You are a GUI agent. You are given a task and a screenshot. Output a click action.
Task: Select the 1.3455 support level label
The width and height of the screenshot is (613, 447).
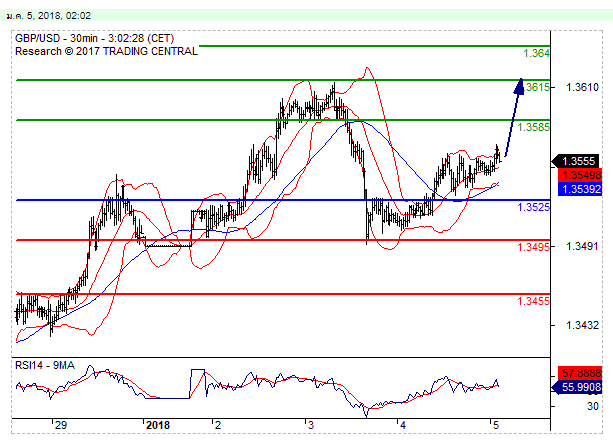click(531, 301)
